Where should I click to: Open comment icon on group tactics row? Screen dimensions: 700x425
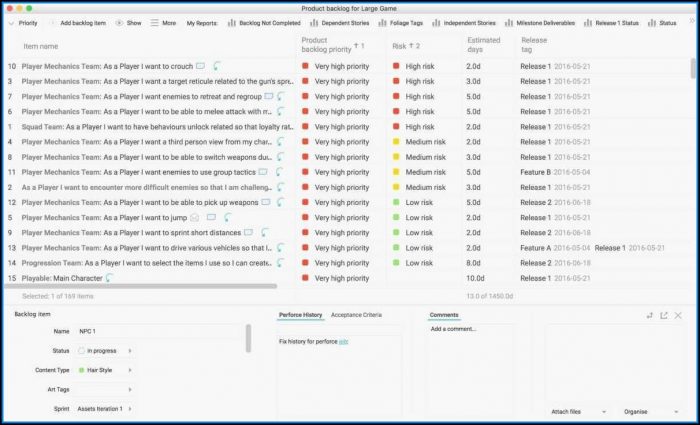point(263,172)
